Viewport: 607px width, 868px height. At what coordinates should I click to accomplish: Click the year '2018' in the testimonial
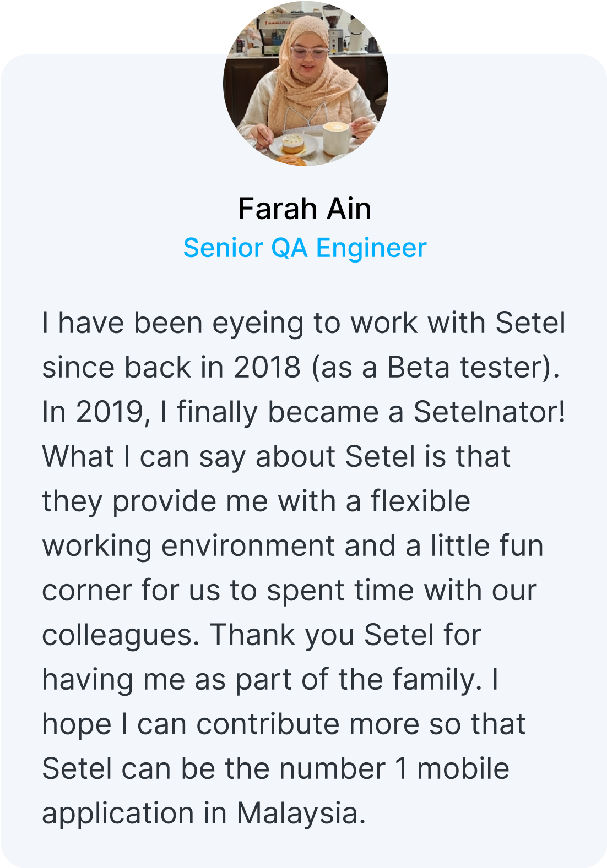(267, 367)
